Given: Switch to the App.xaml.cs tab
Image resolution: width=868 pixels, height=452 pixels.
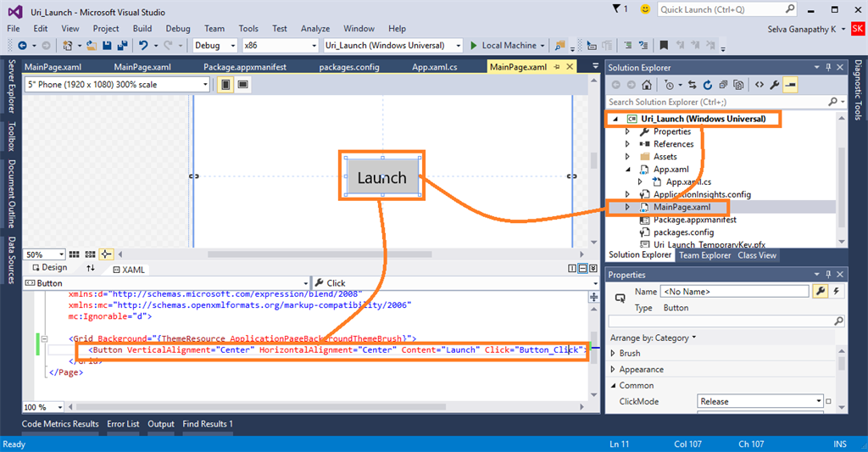Looking at the screenshot, I should [435, 66].
